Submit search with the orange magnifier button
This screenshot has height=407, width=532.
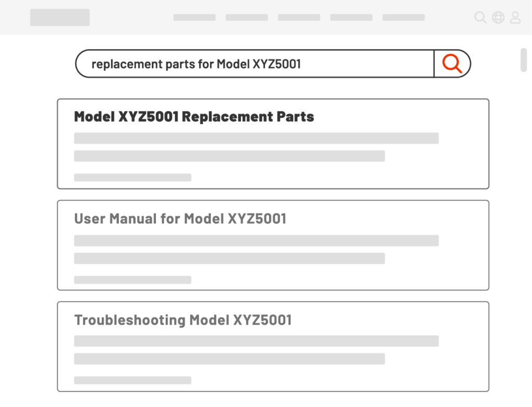(x=452, y=63)
